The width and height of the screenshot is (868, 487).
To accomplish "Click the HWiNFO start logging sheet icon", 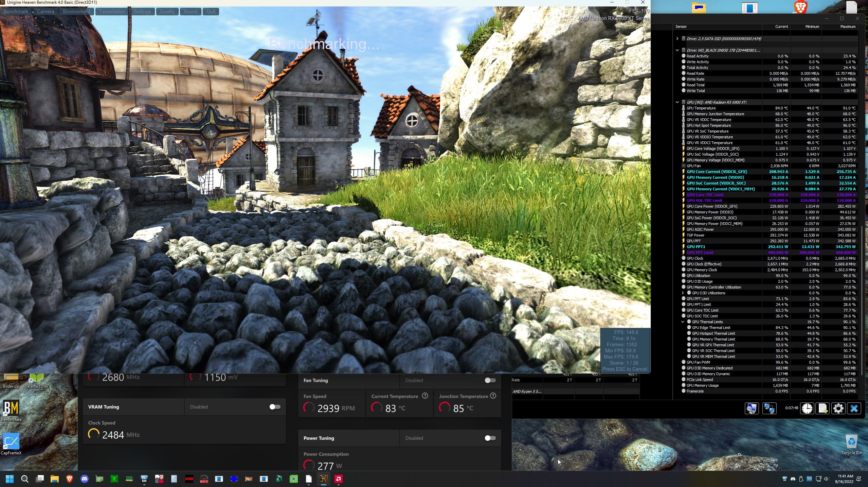I will pos(822,408).
